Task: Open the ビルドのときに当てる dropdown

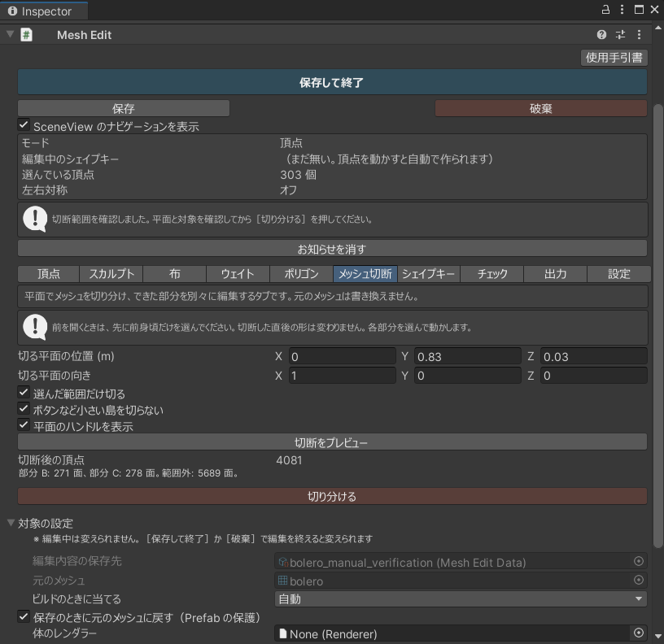Action: pos(461,598)
